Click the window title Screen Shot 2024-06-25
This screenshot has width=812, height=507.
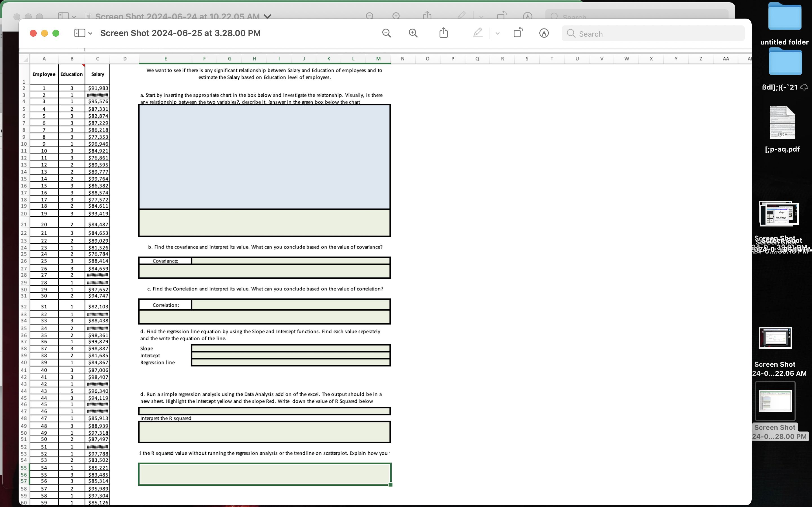[x=180, y=33]
